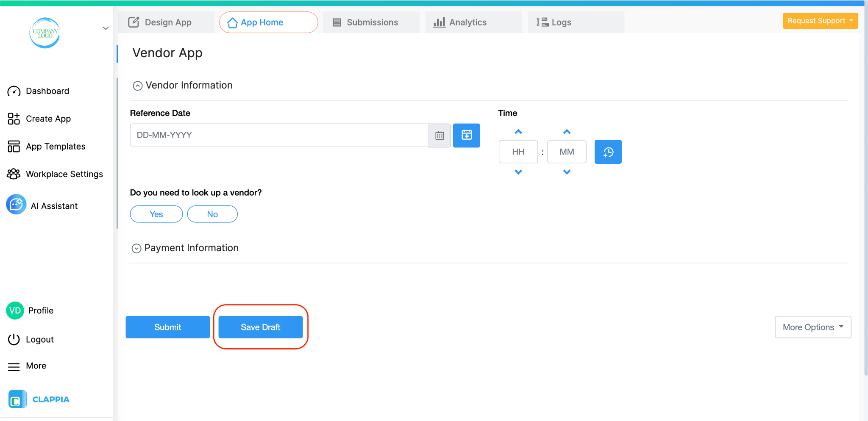Click the clock icon next to the Time fields
The width and height of the screenshot is (868, 421).
coord(608,152)
